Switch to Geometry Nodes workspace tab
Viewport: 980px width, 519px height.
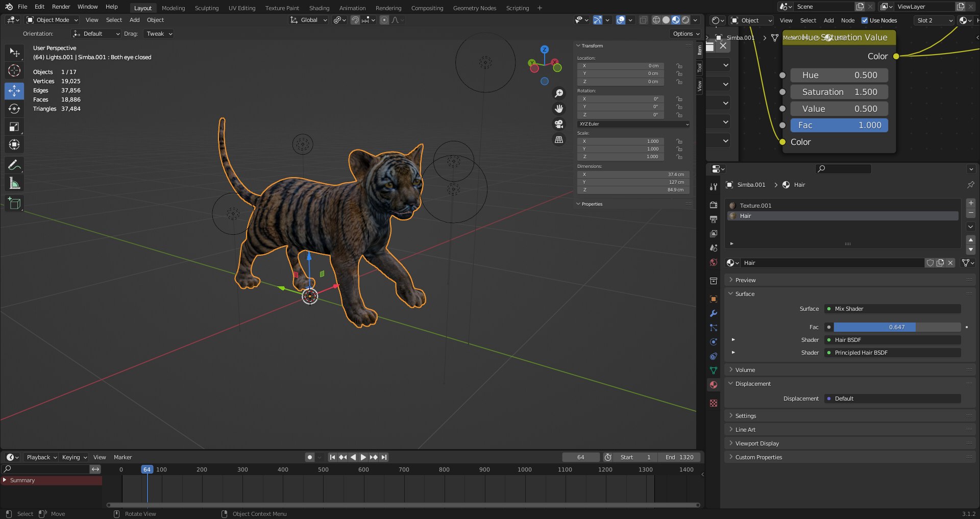[475, 8]
